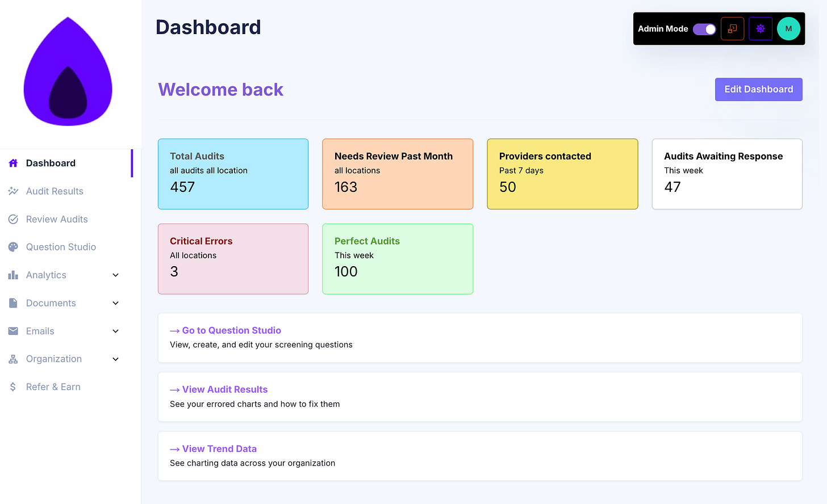This screenshot has height=504, width=827.
Task: Open Refer & Earn via its dollar icon
Action: pyautogui.click(x=13, y=387)
